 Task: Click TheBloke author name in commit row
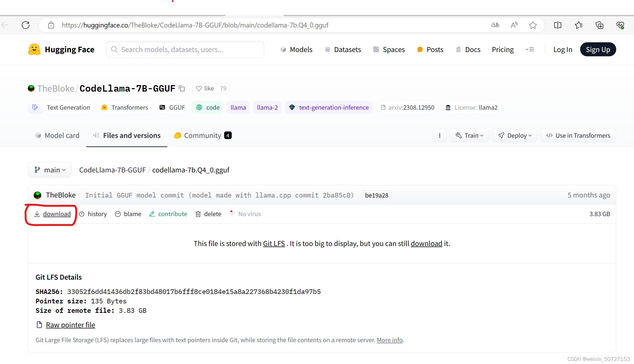[61, 195]
